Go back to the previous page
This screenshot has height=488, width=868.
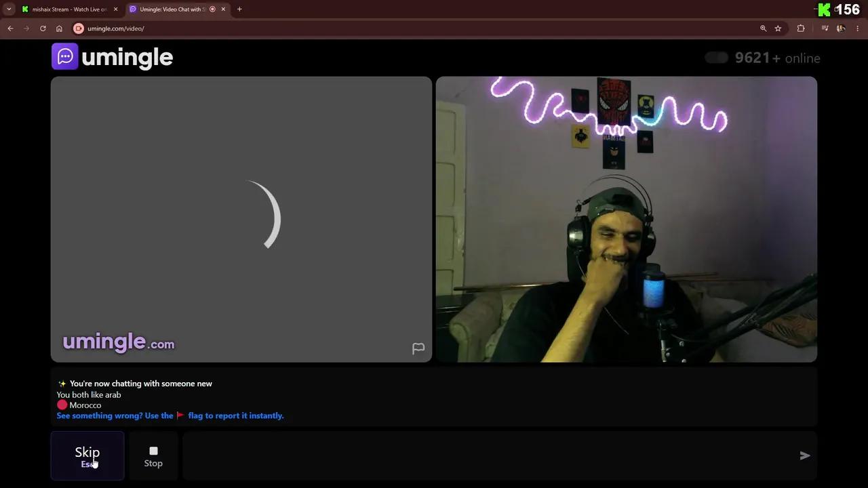pos(10,28)
